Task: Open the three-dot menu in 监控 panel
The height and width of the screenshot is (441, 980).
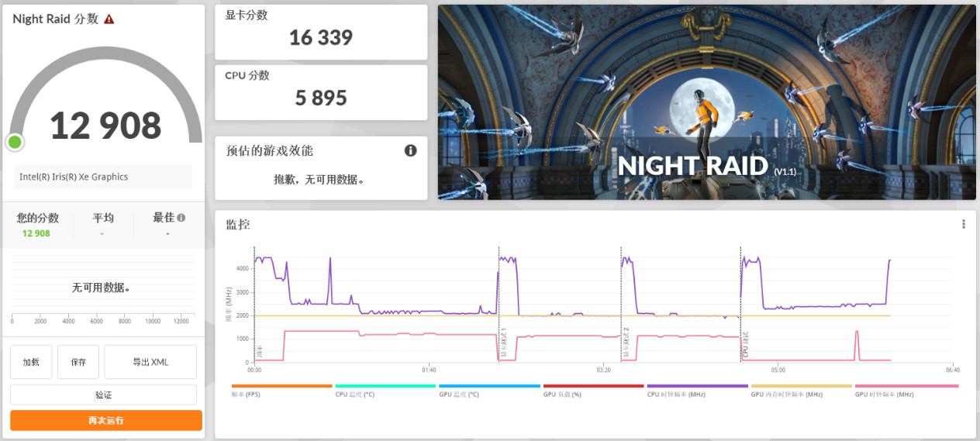Action: [x=964, y=224]
